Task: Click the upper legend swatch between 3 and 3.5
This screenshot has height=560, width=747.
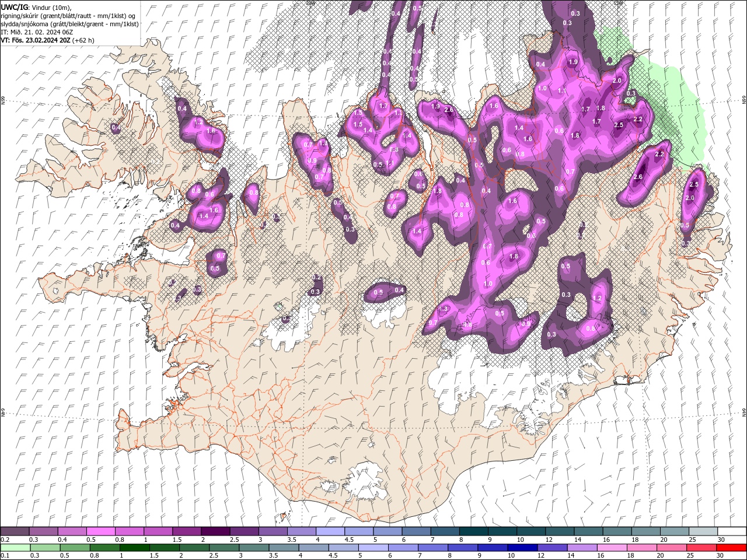Action: (272, 531)
